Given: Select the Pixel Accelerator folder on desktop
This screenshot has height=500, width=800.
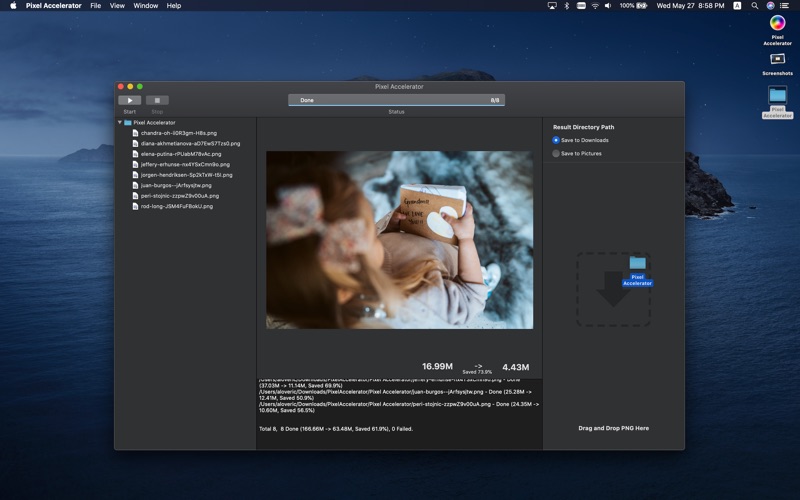Looking at the screenshot, I should [777, 96].
